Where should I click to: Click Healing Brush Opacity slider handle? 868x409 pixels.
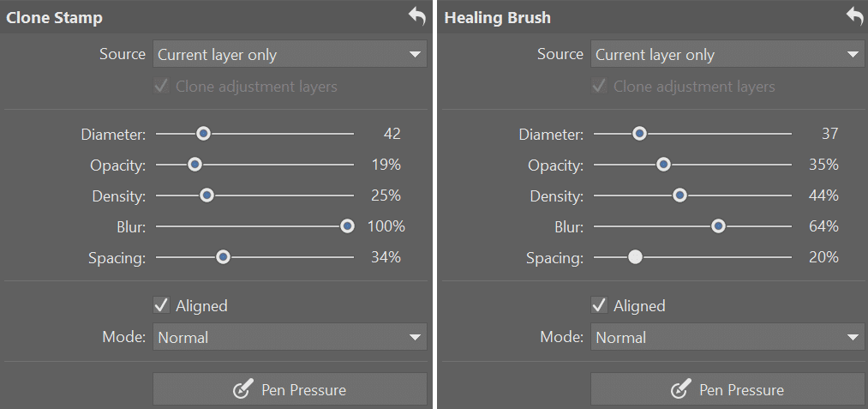tap(663, 165)
